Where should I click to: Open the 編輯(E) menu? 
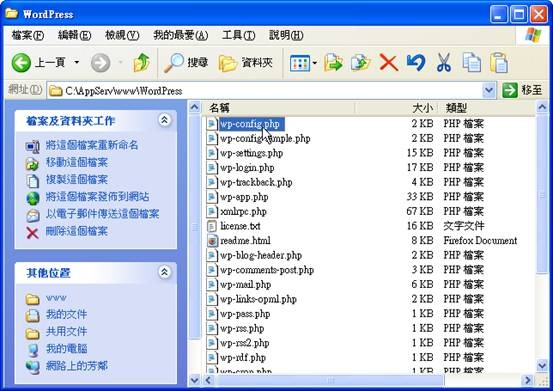[74, 35]
